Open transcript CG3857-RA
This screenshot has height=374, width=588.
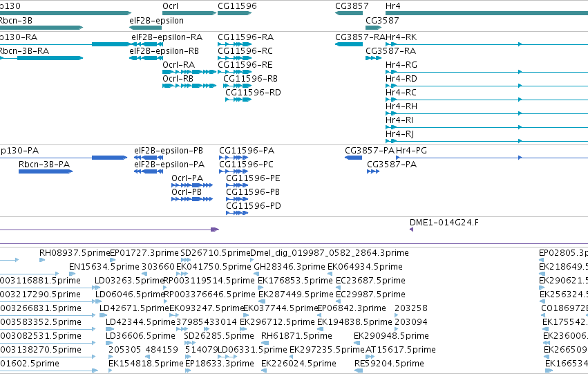[349, 44]
